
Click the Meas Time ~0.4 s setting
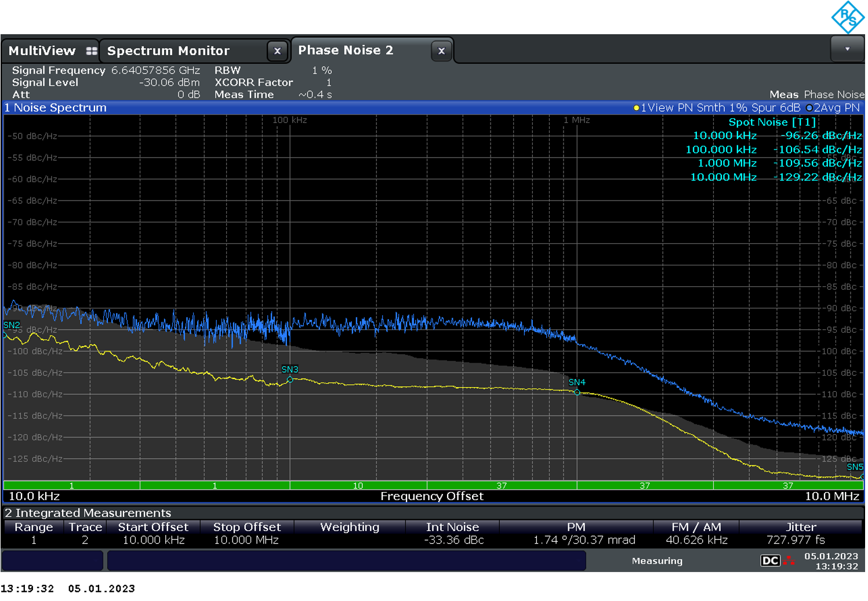(273, 94)
